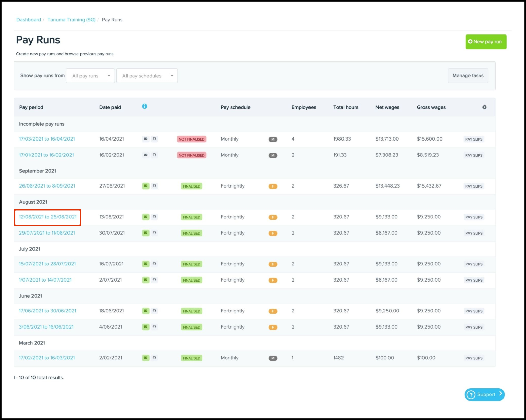Open the table settings gear icon
This screenshot has width=526, height=420.
tap(484, 107)
